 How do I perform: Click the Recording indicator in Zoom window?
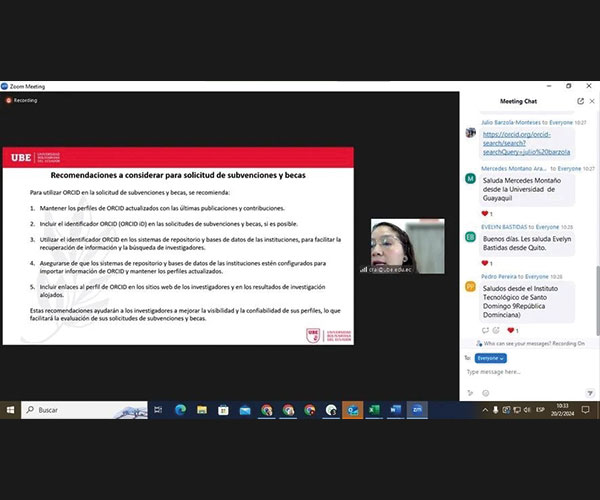[x=21, y=101]
